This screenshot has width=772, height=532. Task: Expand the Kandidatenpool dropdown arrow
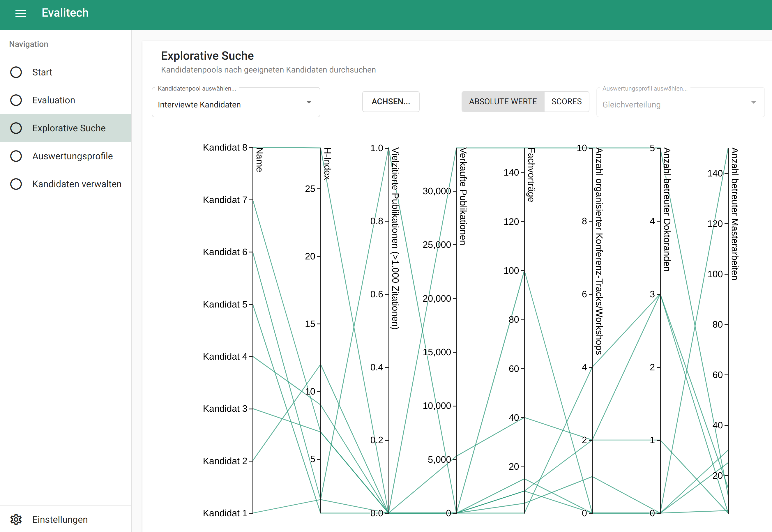309,102
